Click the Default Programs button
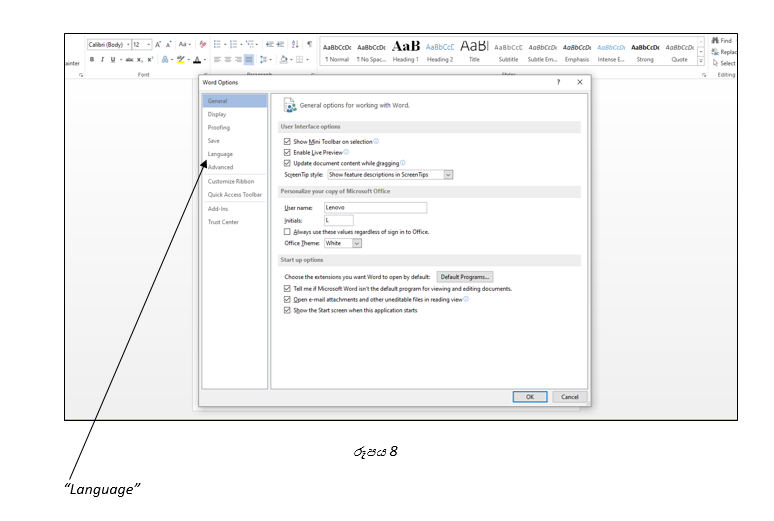 464,277
